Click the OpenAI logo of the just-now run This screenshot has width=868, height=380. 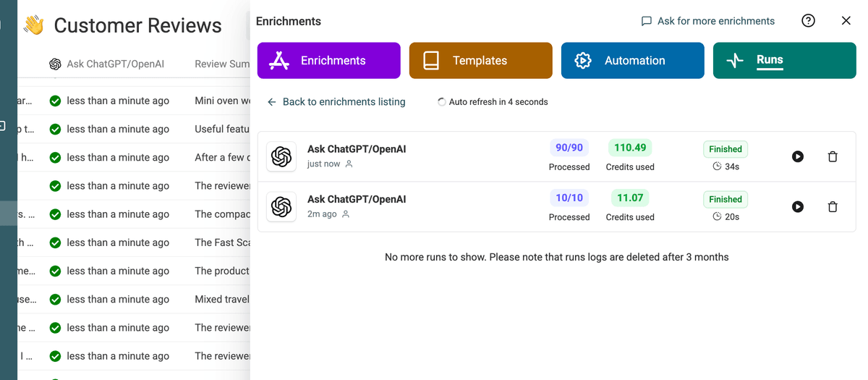click(281, 156)
